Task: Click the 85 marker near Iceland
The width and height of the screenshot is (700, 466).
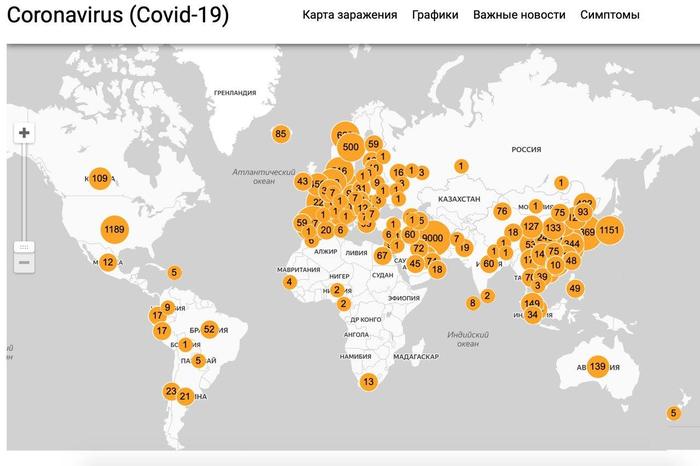Action: (281, 134)
